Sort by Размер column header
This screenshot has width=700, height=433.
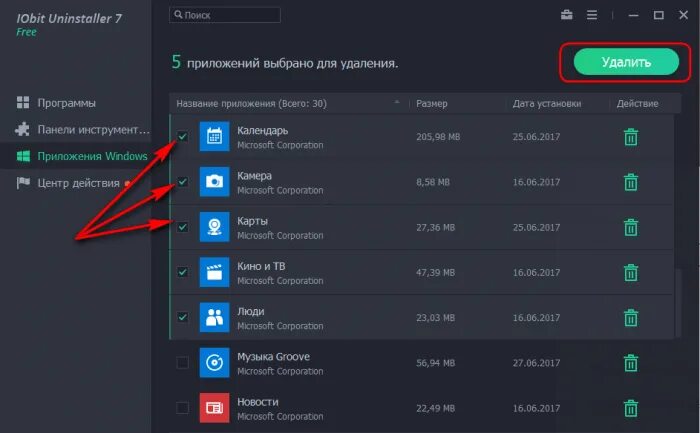click(x=431, y=104)
